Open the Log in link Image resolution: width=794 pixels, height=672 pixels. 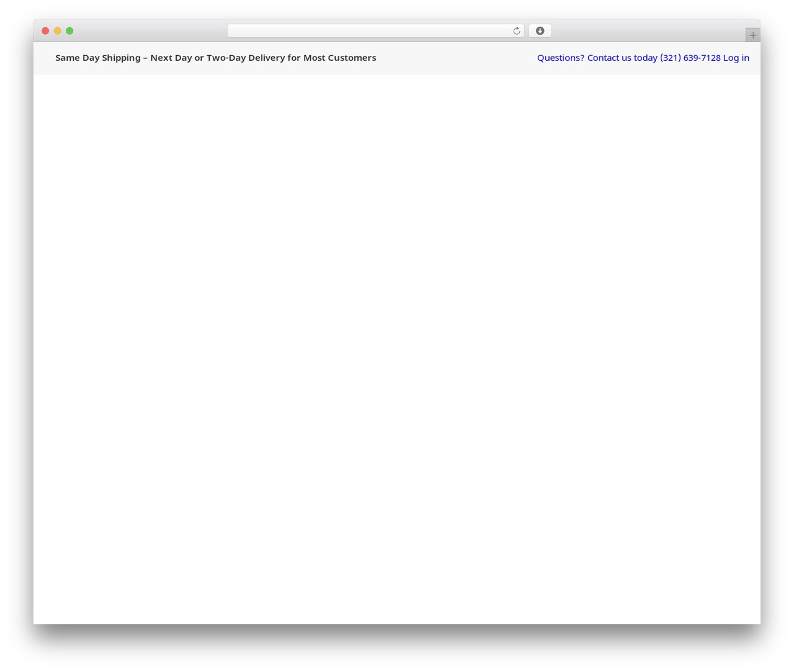coord(736,58)
